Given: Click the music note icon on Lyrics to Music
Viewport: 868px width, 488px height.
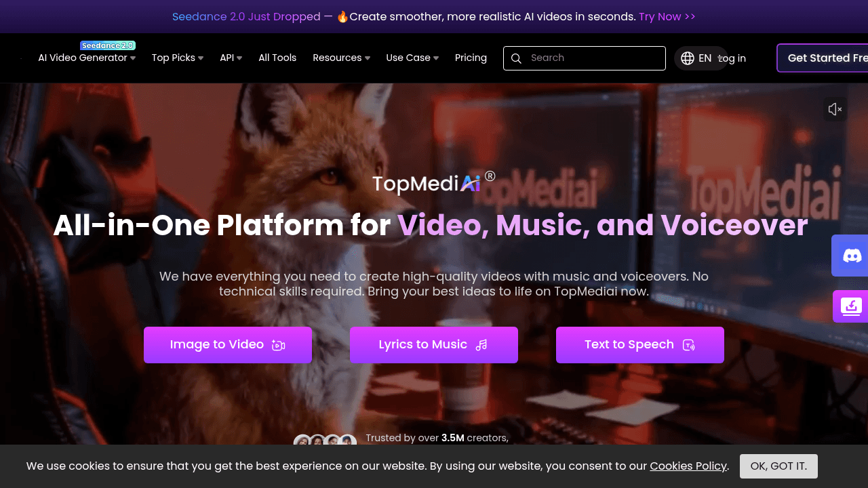Looking at the screenshot, I should 481,345.
